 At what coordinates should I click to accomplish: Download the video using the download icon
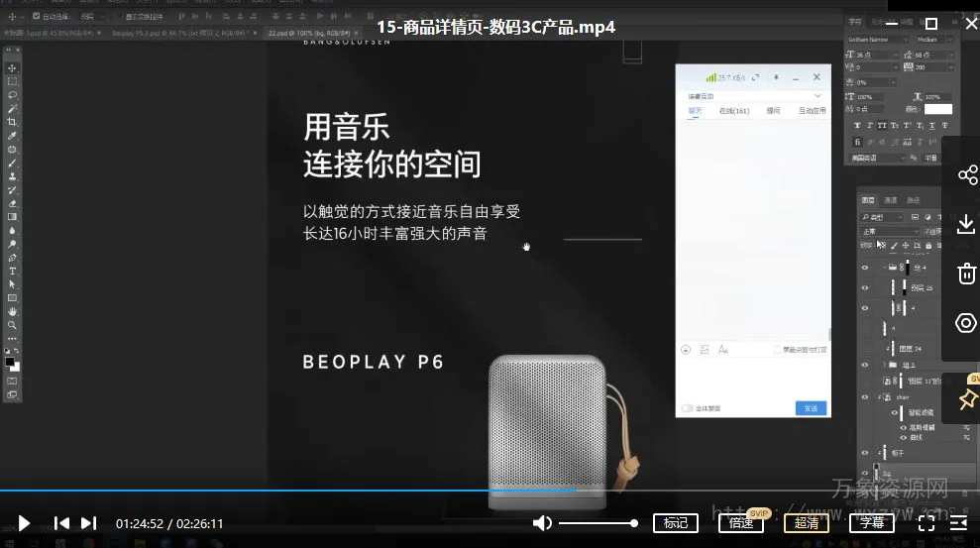tap(966, 225)
